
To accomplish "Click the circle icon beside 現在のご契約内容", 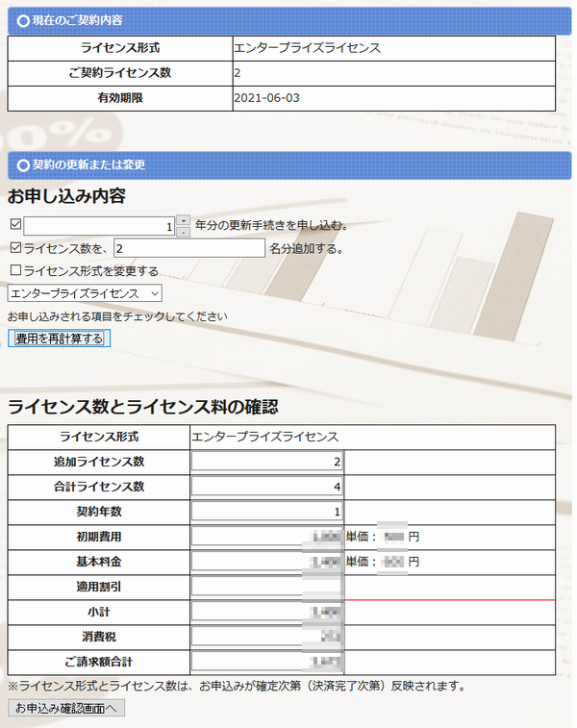I will (x=23, y=19).
